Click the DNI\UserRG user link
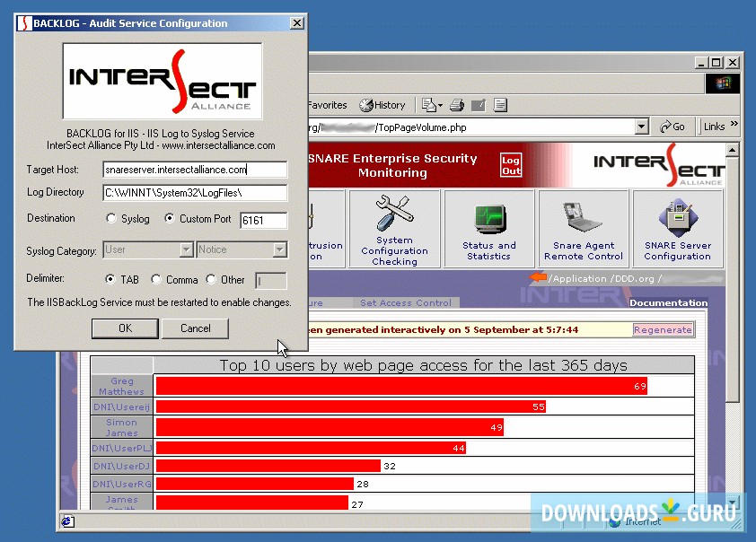This screenshot has width=756, height=542. (121, 484)
